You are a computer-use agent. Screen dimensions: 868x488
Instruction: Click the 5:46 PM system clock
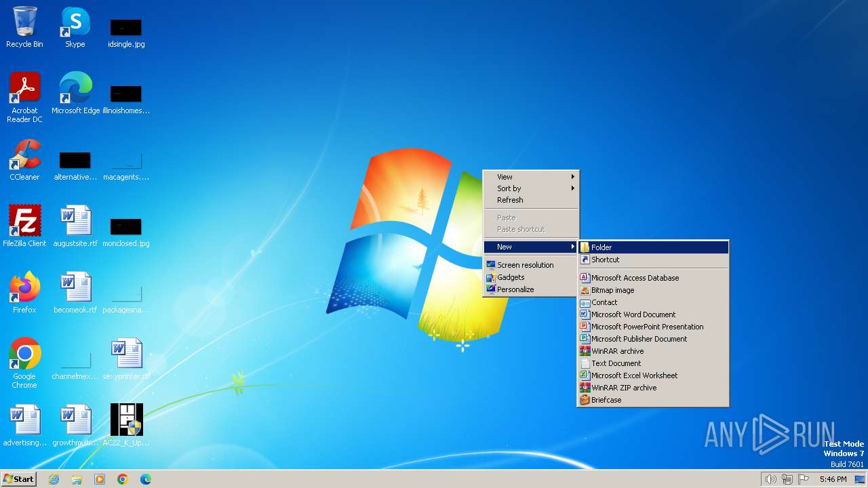(833, 479)
